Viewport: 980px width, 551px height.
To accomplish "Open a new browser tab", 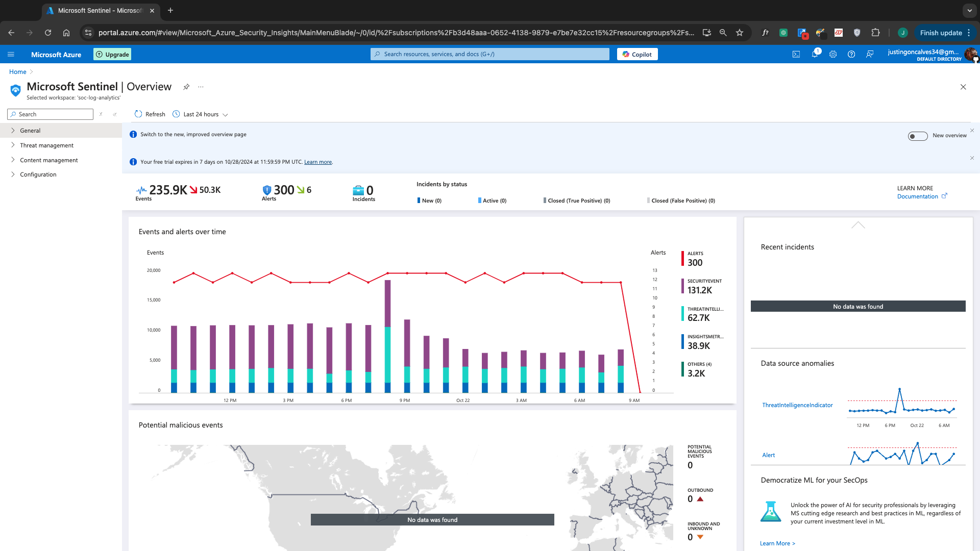I will [x=170, y=10].
